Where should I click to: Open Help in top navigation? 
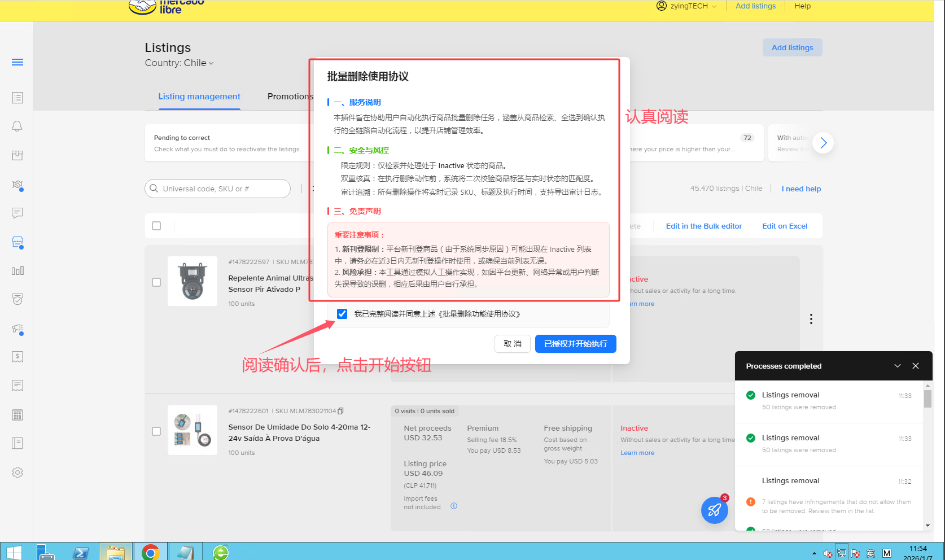pos(802,6)
